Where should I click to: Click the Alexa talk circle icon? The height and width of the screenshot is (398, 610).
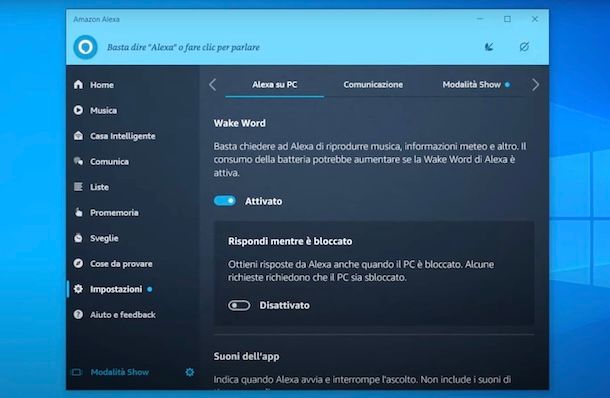[x=85, y=47]
